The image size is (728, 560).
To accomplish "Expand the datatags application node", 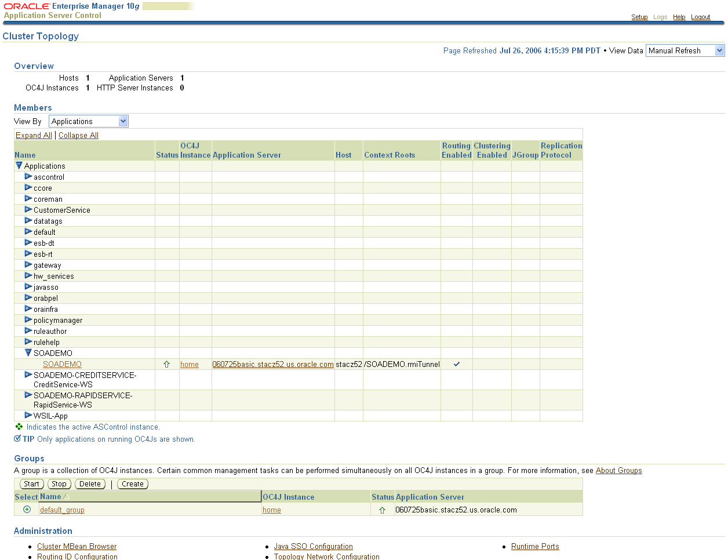I will (28, 221).
